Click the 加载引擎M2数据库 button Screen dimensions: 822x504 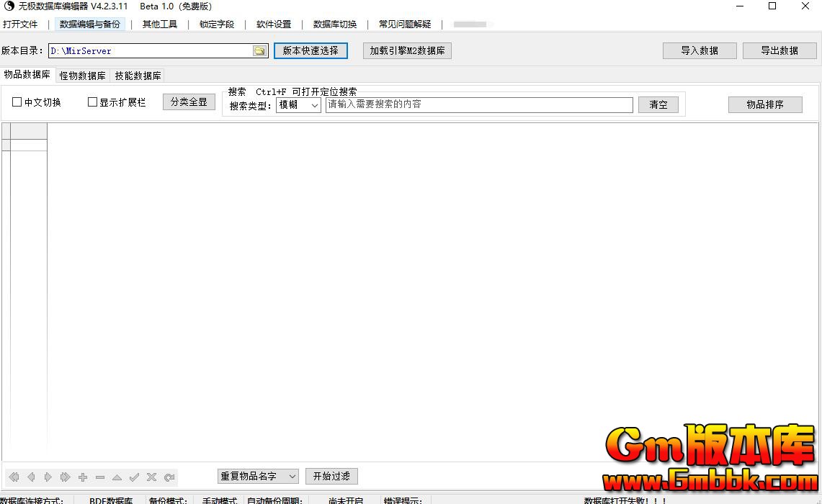click(x=407, y=50)
